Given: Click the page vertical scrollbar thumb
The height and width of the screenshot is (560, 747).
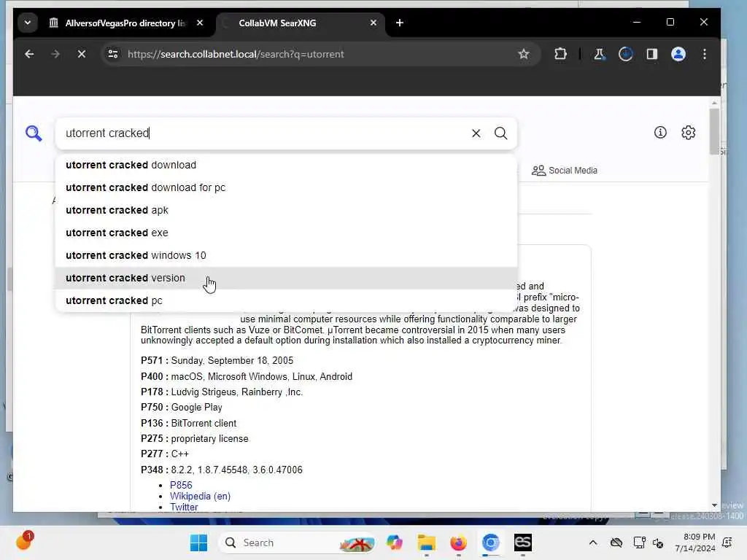Looking at the screenshot, I should [x=714, y=131].
